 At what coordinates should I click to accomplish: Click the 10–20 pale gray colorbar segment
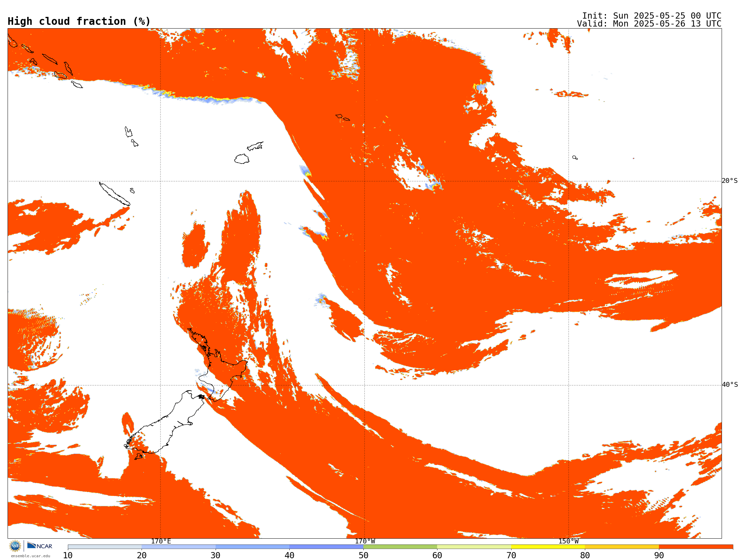tap(105, 547)
